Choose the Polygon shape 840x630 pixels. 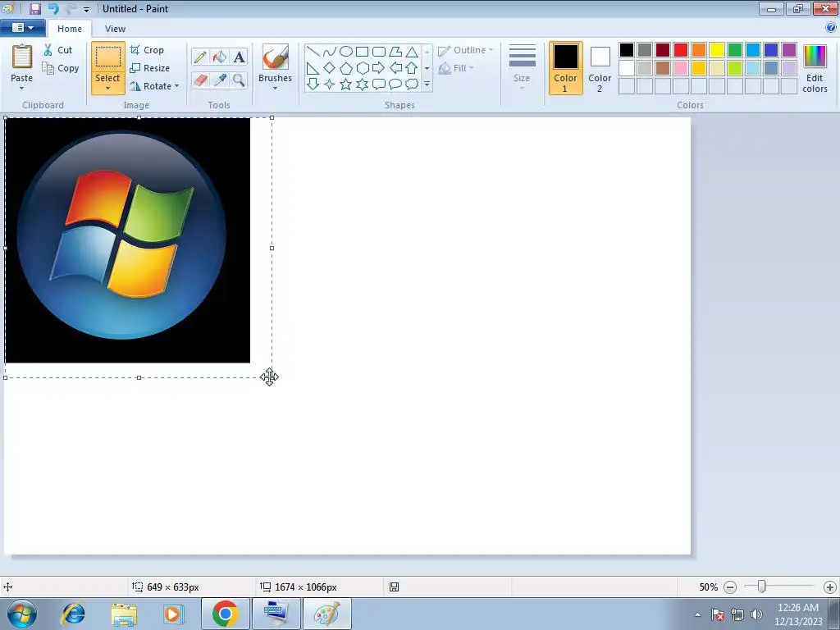pos(395,52)
